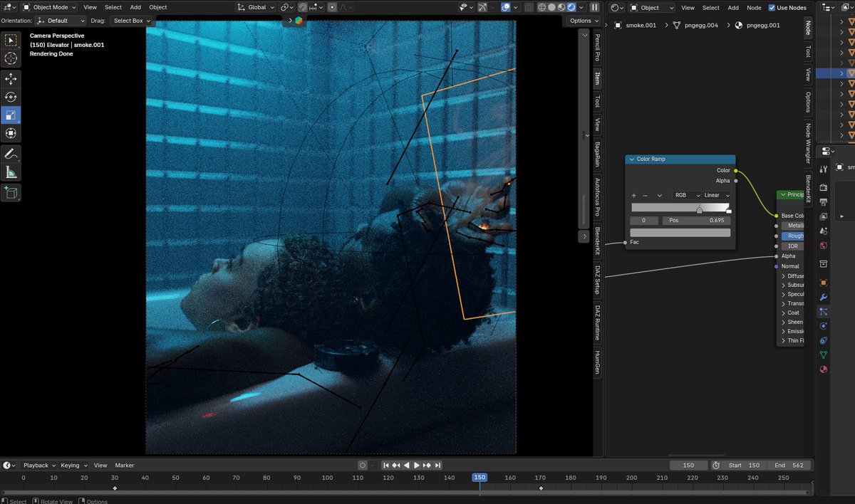Open Global transform orientation dropdown
The image size is (855, 504).
256,7
